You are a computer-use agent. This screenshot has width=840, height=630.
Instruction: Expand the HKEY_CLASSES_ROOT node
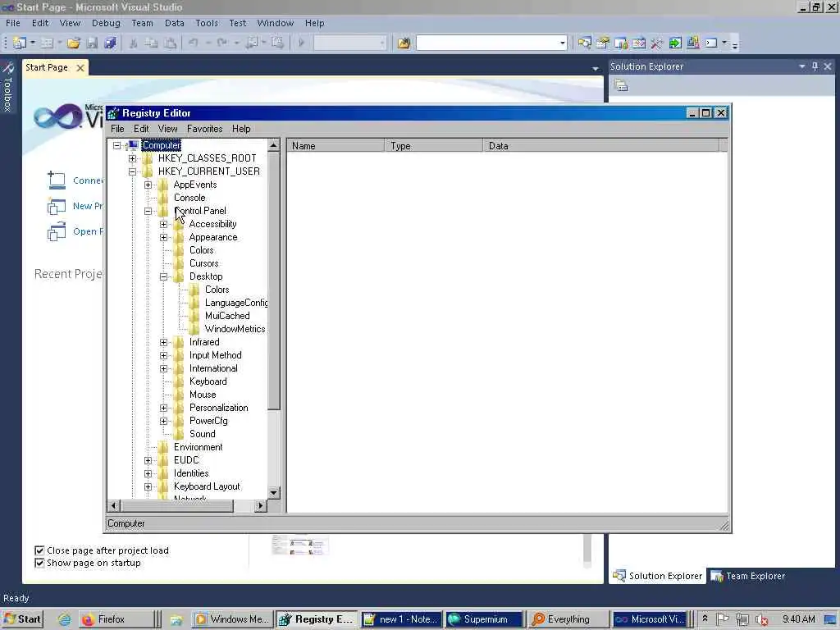(132, 158)
